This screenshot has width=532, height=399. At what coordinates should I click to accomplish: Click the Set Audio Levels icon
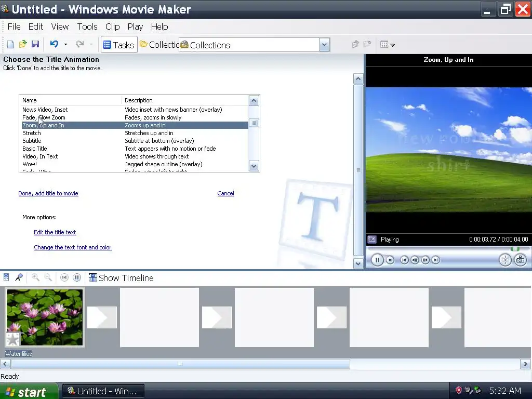tap(6, 277)
